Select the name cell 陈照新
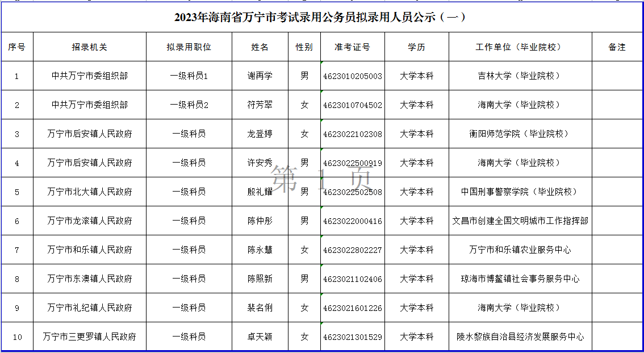 (260, 279)
